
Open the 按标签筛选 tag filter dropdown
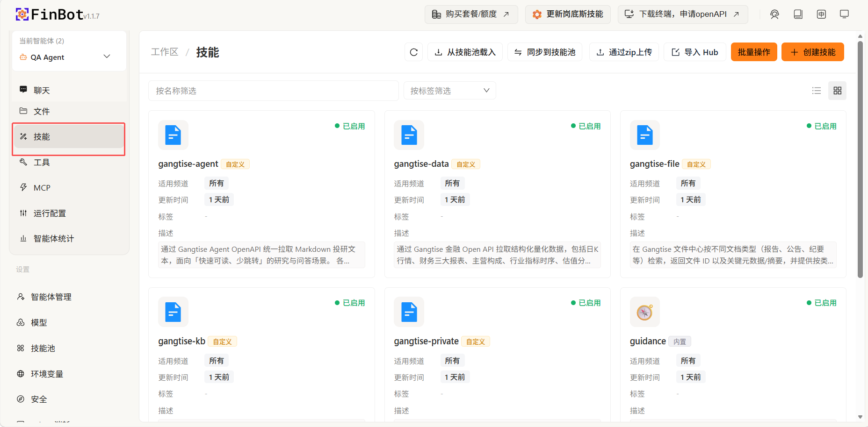pyautogui.click(x=449, y=91)
